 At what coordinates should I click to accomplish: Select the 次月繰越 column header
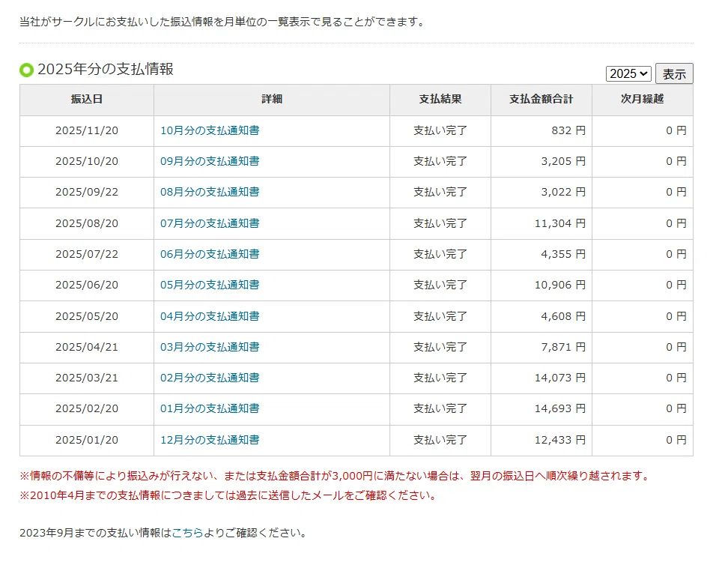pyautogui.click(x=643, y=99)
